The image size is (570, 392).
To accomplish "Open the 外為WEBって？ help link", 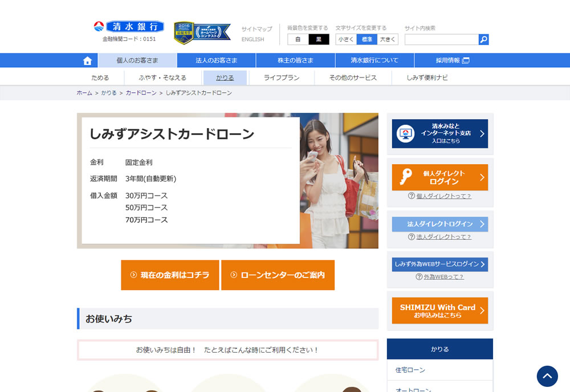I will 443,277.
